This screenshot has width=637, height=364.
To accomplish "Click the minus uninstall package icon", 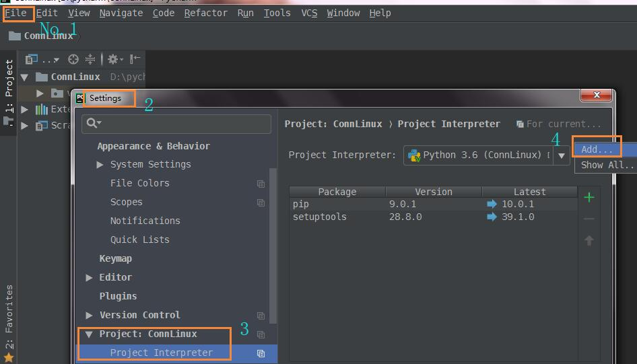I will [589, 219].
